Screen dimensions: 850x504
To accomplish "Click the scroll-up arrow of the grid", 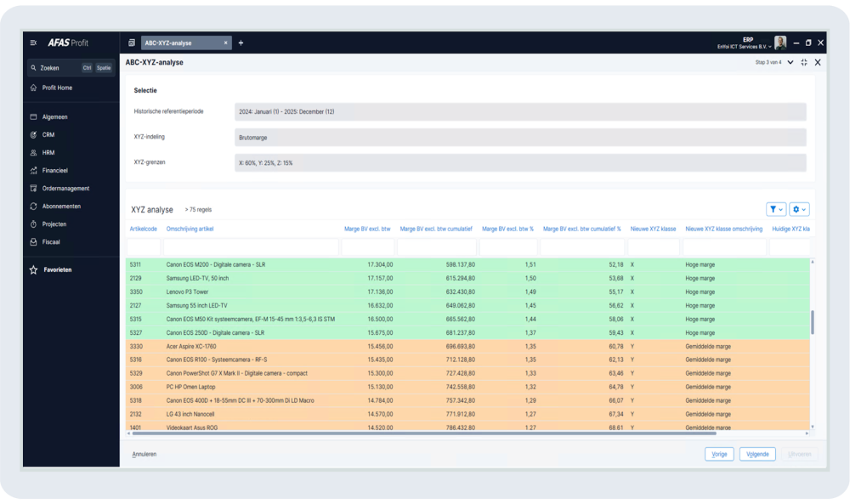I will point(812,263).
